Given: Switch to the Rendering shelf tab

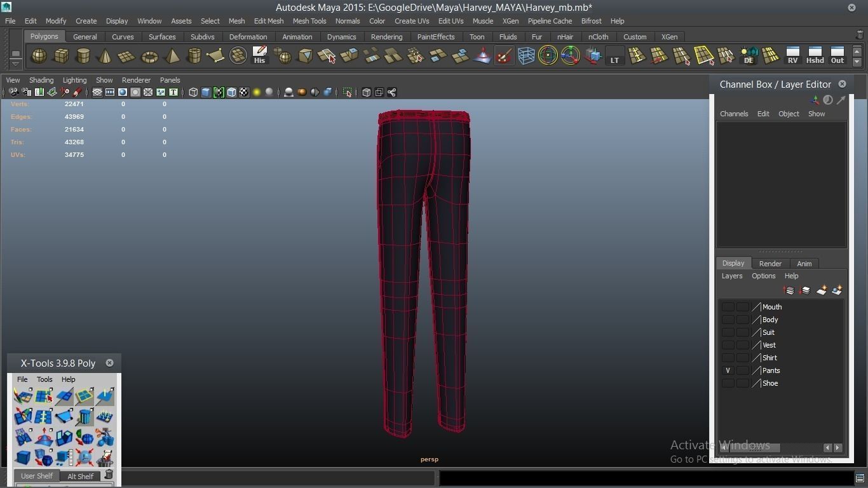Looking at the screenshot, I should click(386, 37).
